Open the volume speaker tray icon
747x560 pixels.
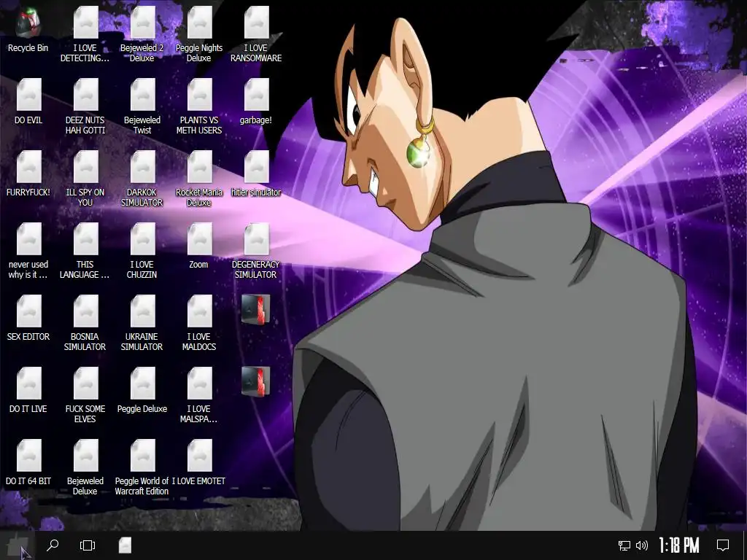[642, 545]
